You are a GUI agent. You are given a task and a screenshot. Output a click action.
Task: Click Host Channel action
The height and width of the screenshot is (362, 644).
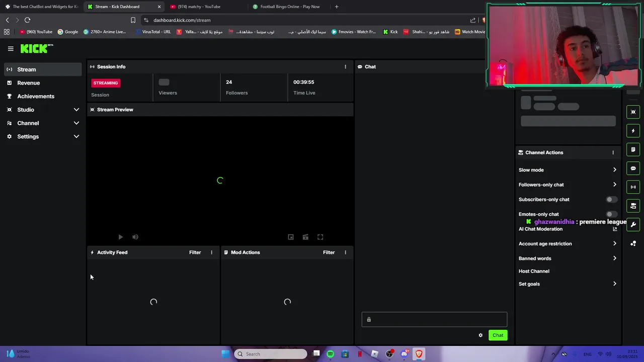[x=534, y=271]
